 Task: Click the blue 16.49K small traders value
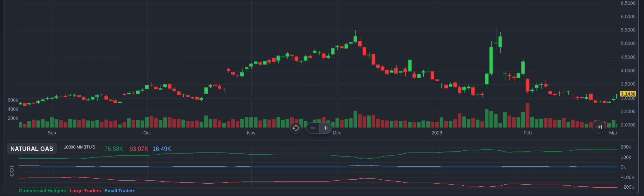pyautogui.click(x=162, y=149)
